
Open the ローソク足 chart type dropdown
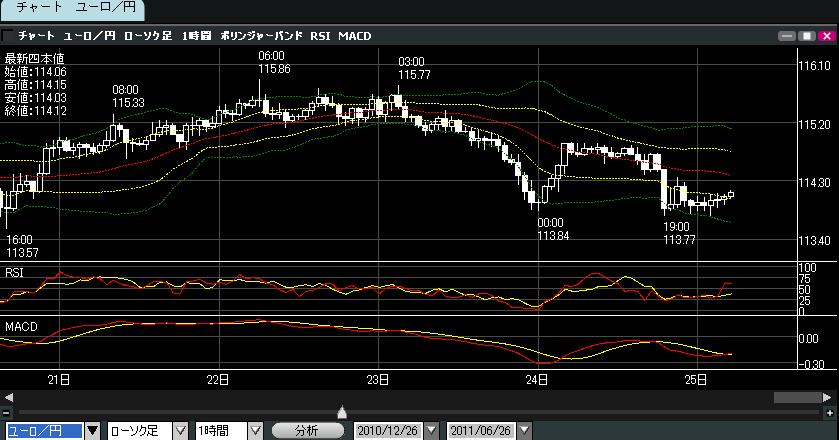tap(181, 430)
